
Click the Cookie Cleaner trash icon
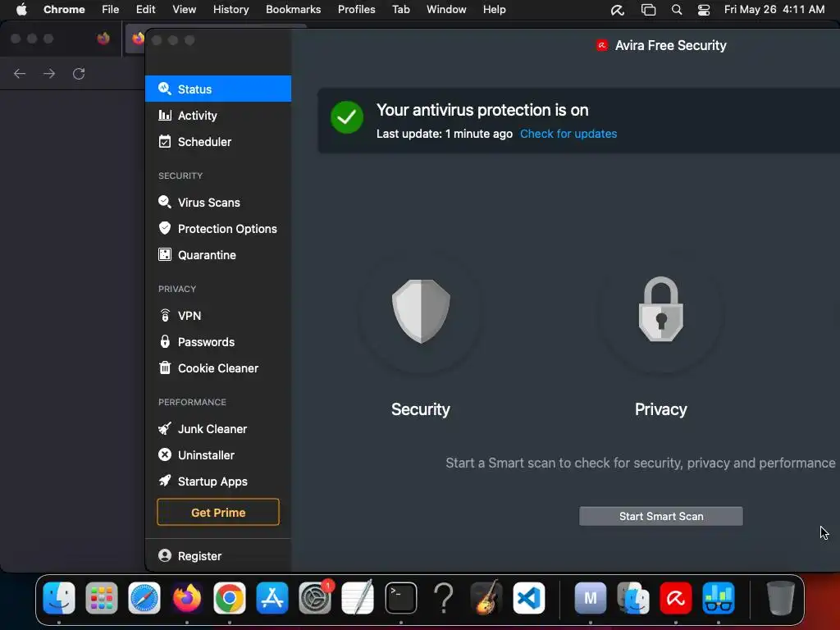[165, 367]
